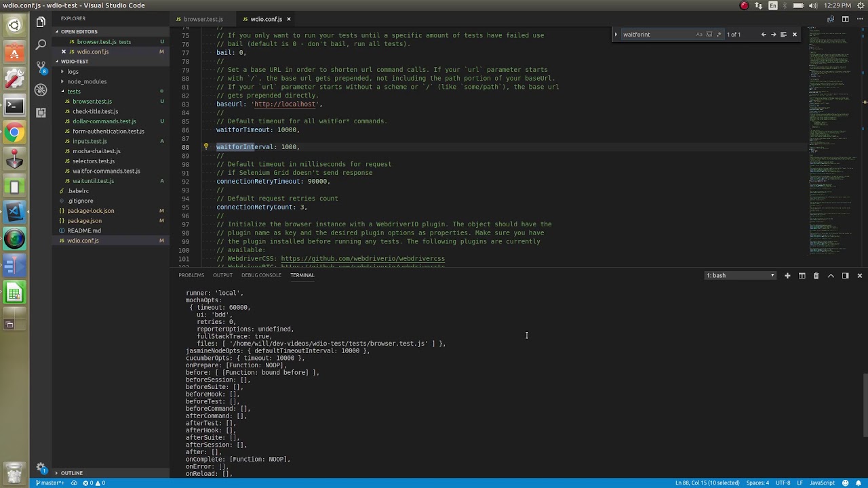The height and width of the screenshot is (488, 868).
Task: Click the feedback smiley in status bar
Action: [846, 483]
